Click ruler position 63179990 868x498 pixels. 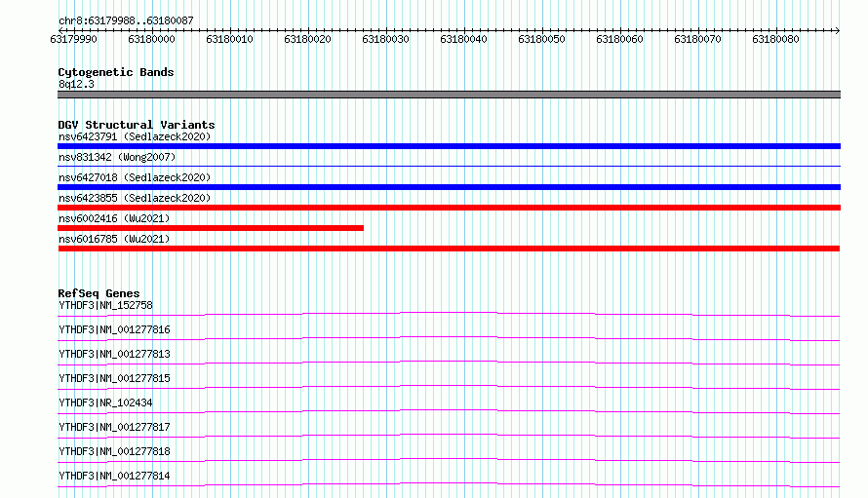tap(73, 39)
